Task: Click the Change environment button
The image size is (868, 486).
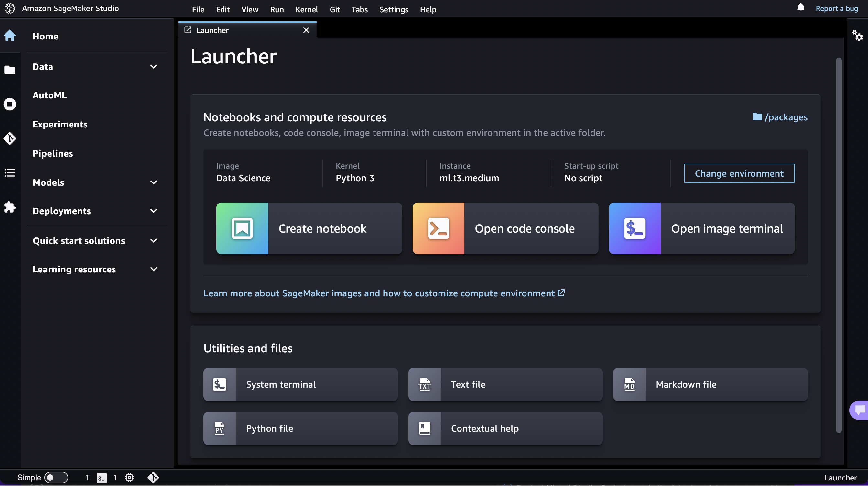Action: [739, 173]
